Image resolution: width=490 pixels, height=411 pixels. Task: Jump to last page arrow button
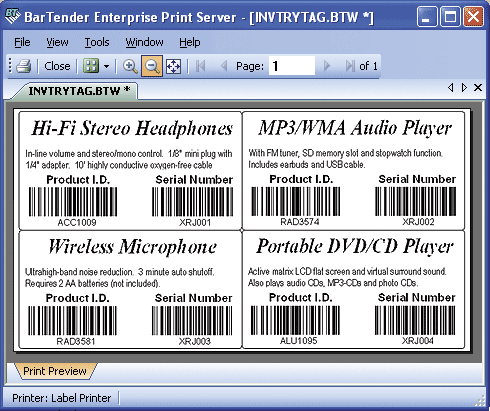[350, 66]
